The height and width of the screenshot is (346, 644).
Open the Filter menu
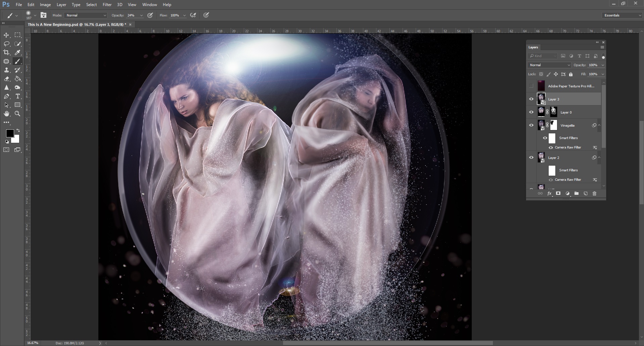point(107,4)
